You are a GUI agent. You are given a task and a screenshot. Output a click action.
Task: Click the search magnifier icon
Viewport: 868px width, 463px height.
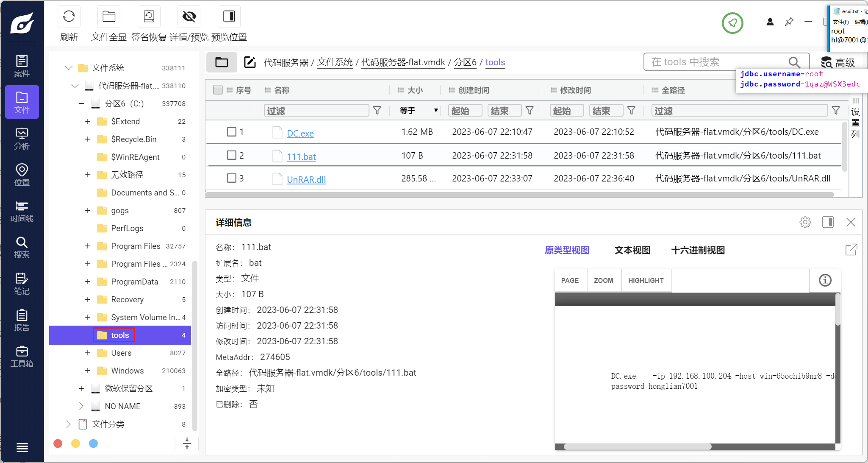tap(794, 62)
